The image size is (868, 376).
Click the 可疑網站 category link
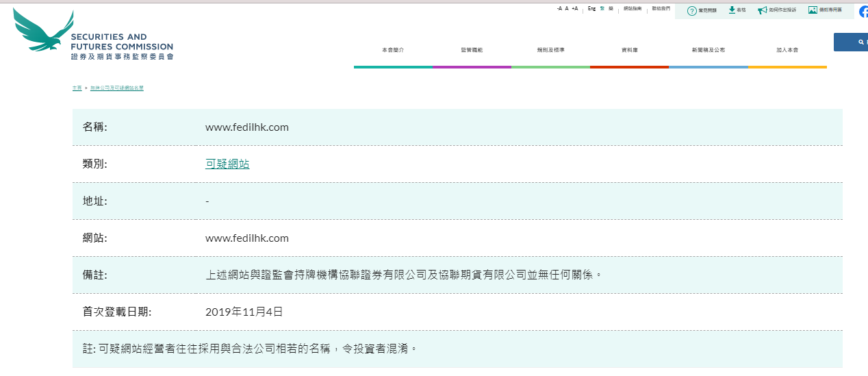tap(227, 164)
